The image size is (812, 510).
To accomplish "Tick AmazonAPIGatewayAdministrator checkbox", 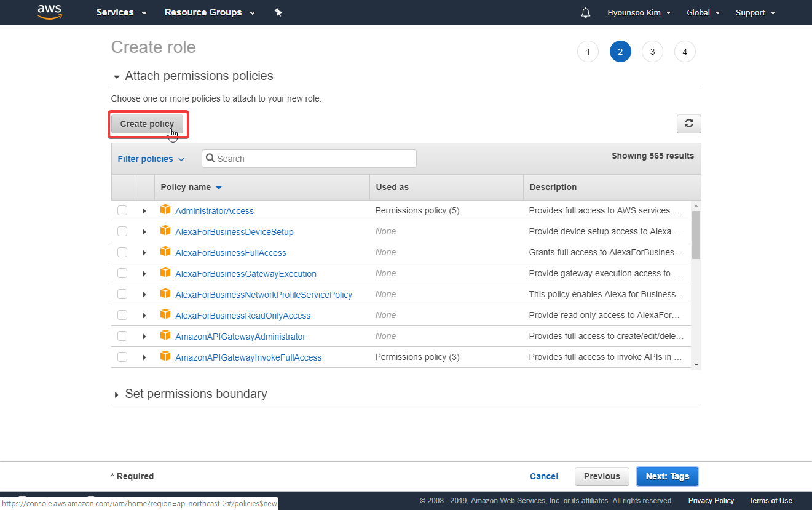I will 122,336.
